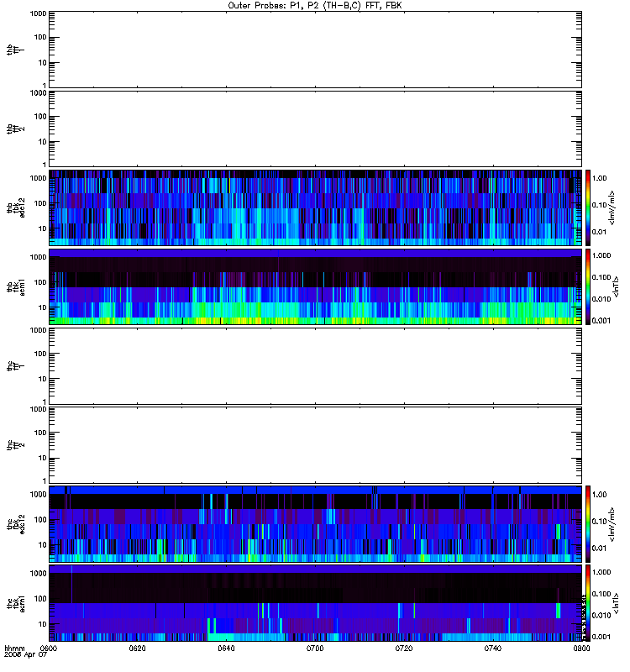Click the 0600 time axis label
Viewport: 630px width, 672px height.
[x=48, y=648]
